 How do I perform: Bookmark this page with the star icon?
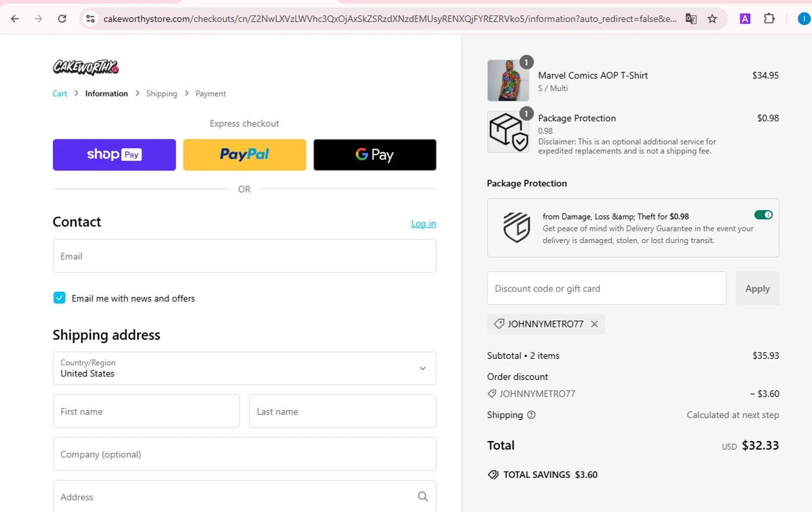(x=712, y=19)
